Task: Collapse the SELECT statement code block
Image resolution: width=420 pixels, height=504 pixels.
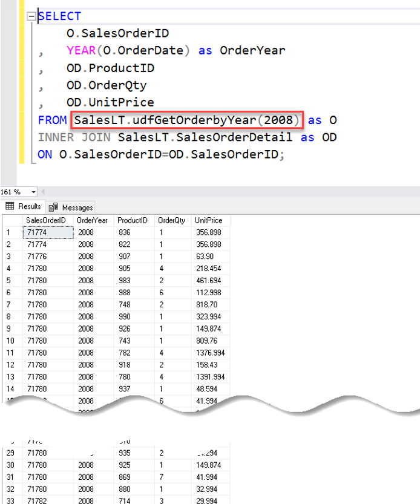Action: tap(31, 16)
